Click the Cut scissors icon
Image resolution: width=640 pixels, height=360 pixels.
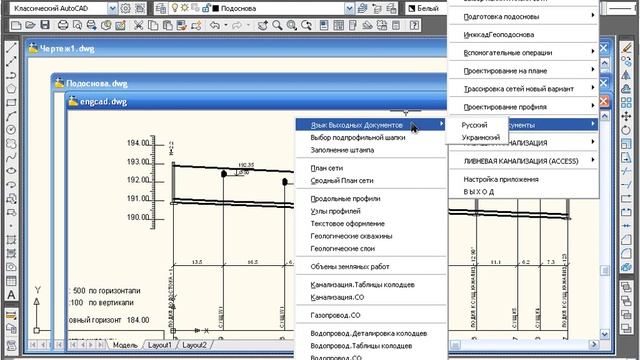coord(139,25)
